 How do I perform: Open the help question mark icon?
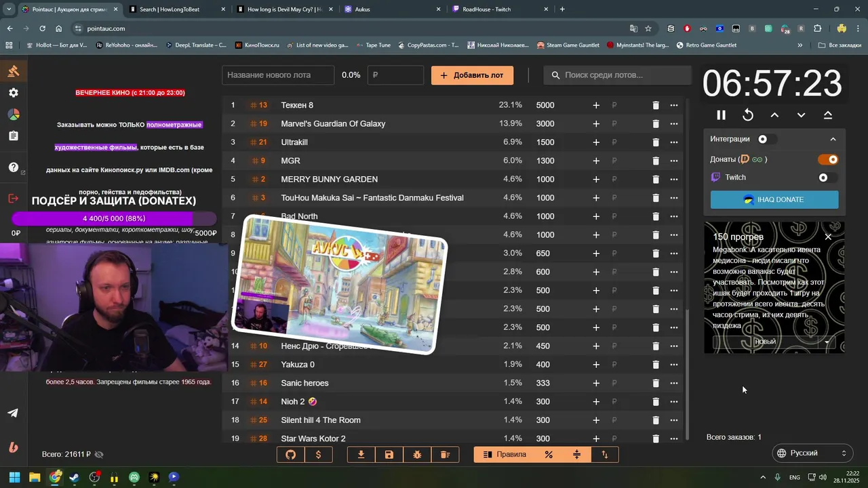pyautogui.click(x=14, y=167)
